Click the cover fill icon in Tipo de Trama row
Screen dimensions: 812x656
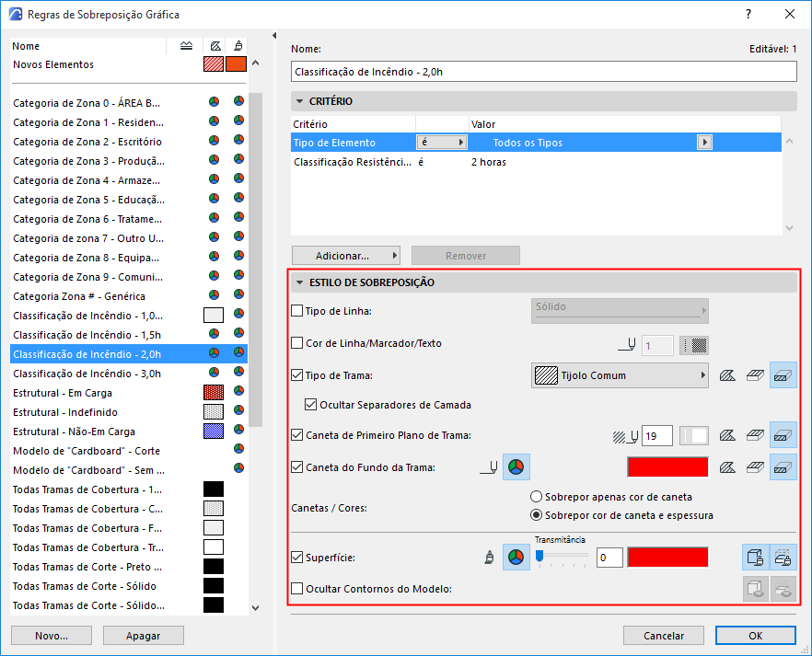(755, 375)
